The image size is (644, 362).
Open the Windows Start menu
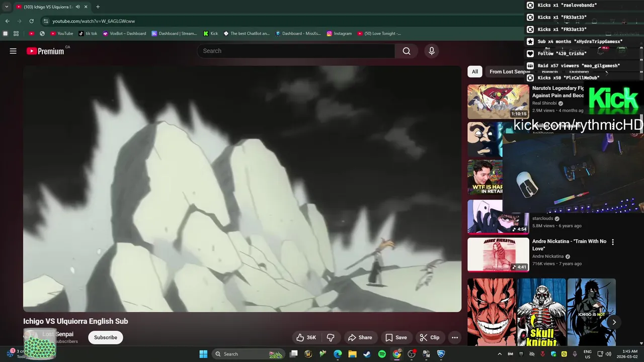click(x=203, y=354)
